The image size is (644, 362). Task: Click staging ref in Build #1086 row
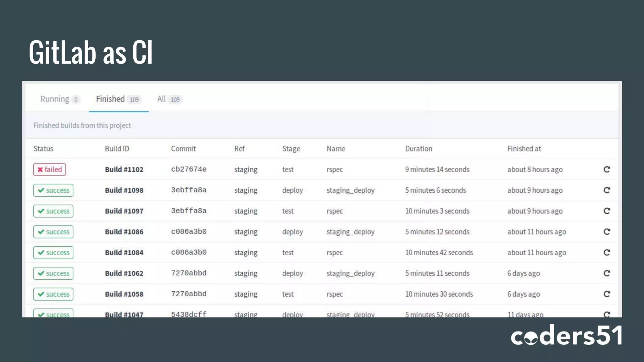246,232
